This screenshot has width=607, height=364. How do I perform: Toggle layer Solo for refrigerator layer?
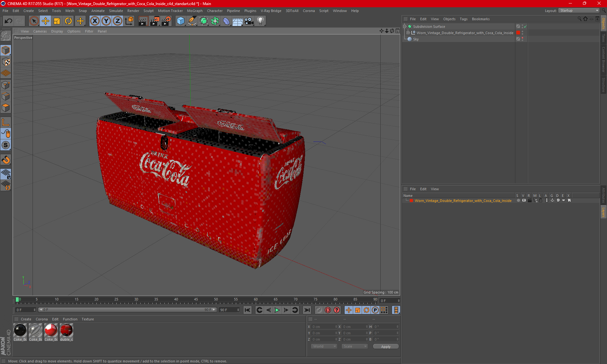[x=518, y=200]
